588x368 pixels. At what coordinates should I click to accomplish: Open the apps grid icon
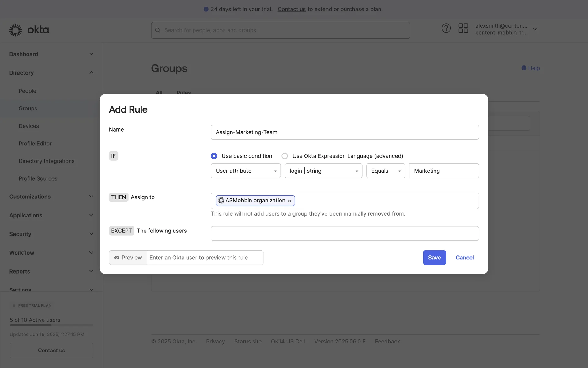point(463,28)
